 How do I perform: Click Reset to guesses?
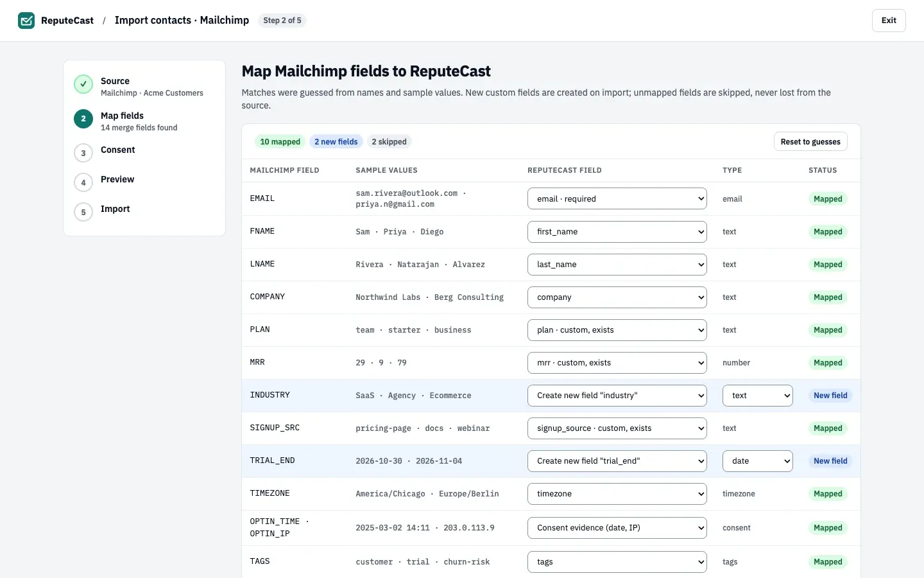(x=810, y=142)
